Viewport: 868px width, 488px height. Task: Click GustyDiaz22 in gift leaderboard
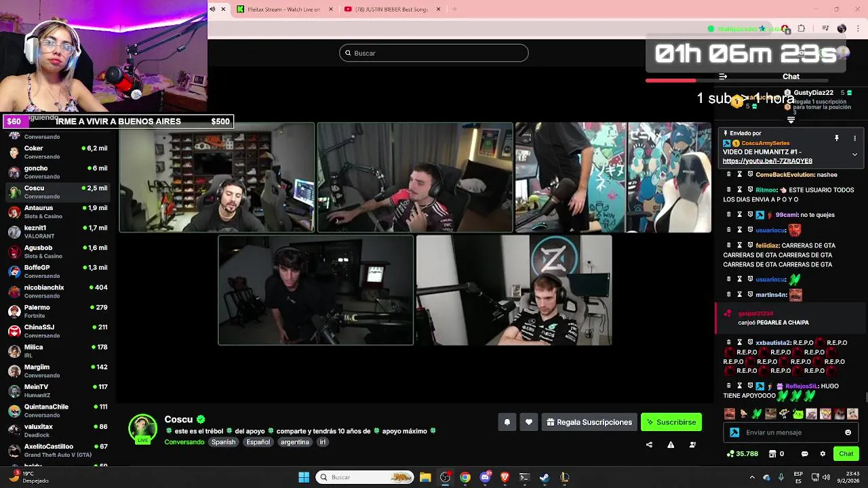point(813,93)
